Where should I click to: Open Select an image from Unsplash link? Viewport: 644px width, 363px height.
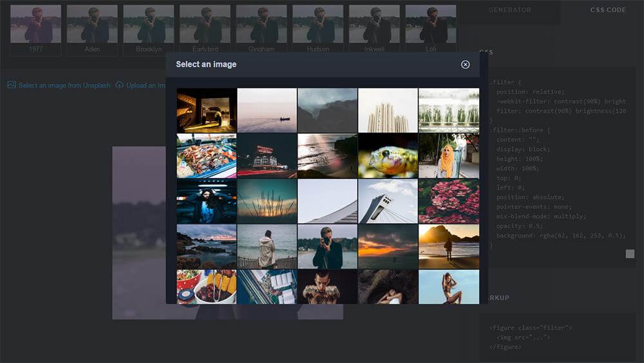64,86
